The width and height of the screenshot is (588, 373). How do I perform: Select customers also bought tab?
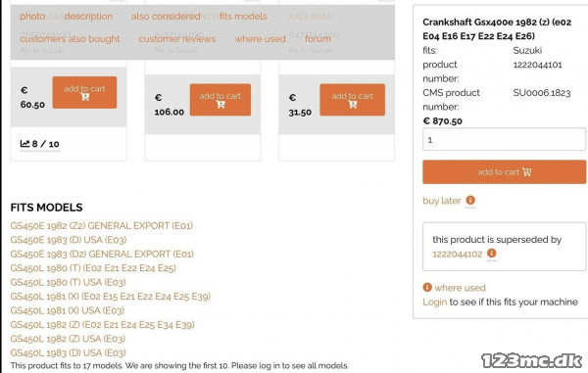[70, 39]
